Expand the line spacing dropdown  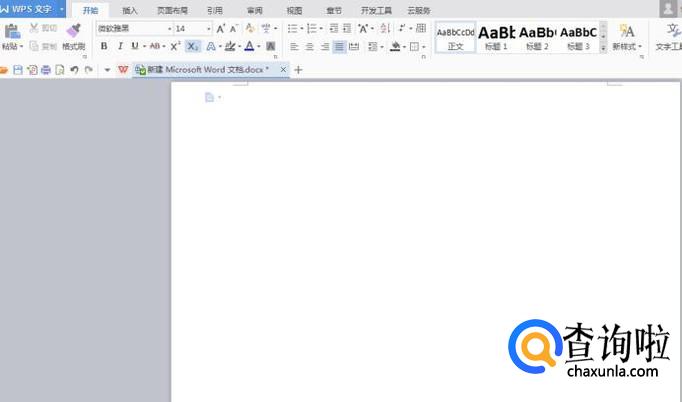381,46
